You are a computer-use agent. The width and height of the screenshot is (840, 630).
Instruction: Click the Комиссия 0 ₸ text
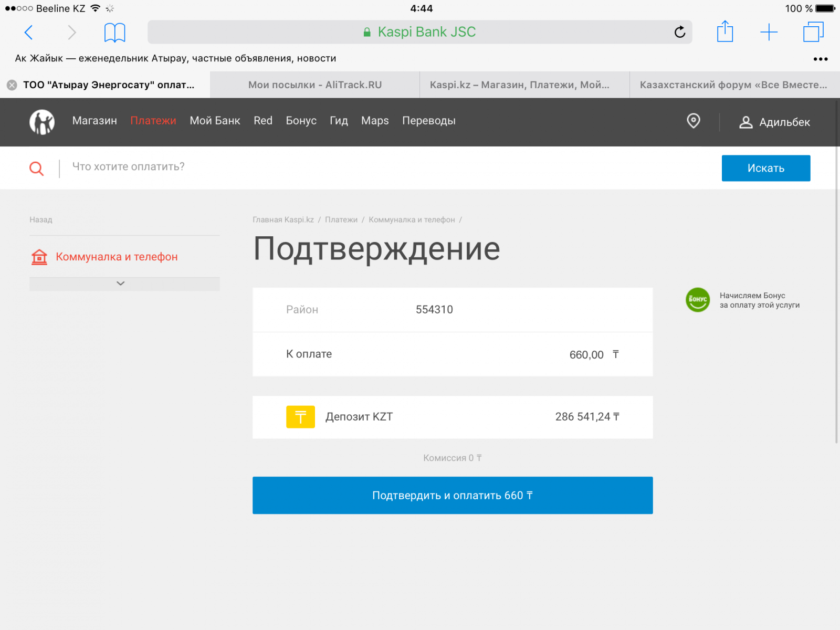[453, 458]
